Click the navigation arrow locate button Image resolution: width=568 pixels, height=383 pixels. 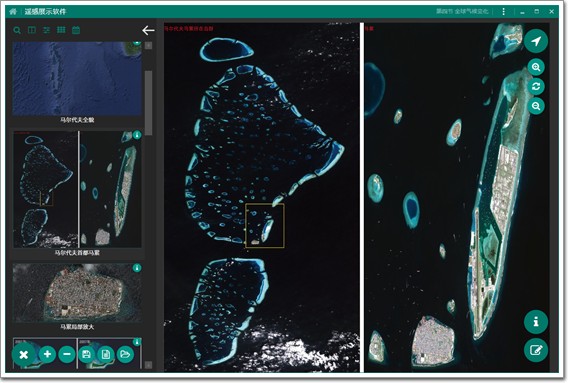pyautogui.click(x=536, y=41)
